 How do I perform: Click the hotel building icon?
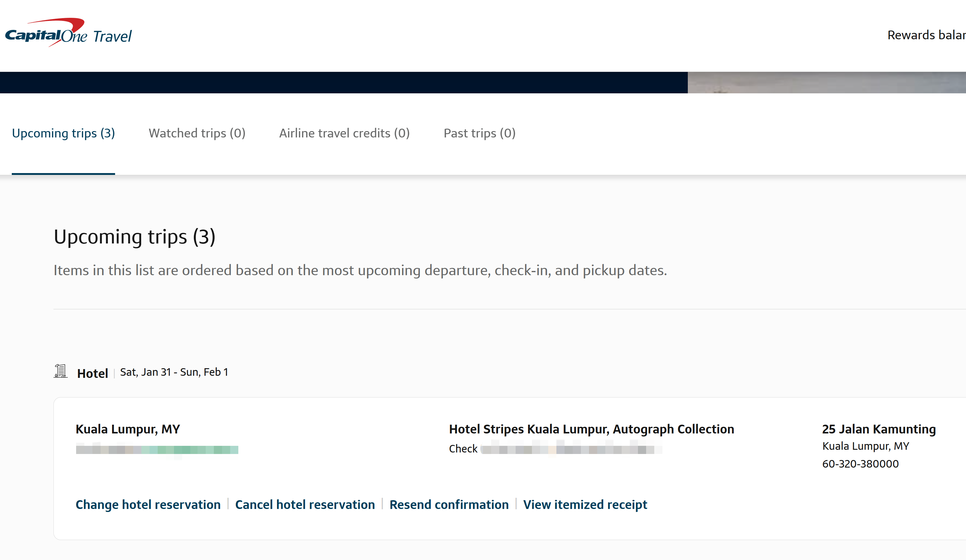pos(61,371)
